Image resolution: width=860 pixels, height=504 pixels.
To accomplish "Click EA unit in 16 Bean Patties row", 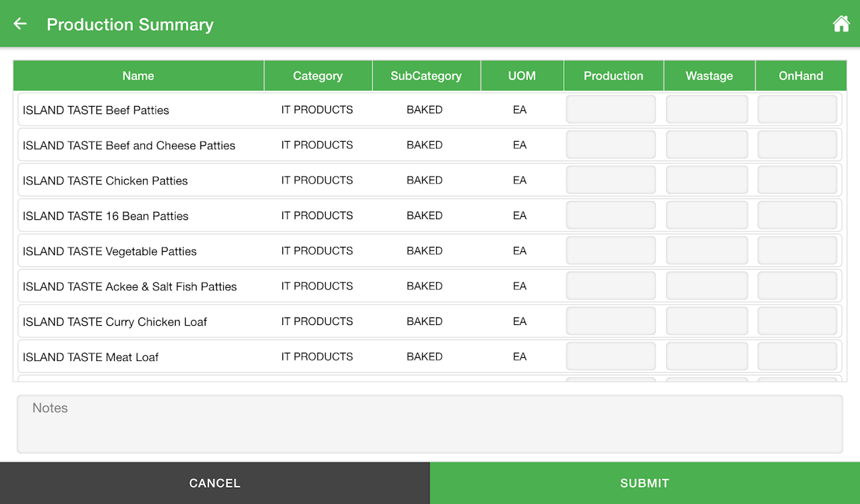I will pos(520,215).
